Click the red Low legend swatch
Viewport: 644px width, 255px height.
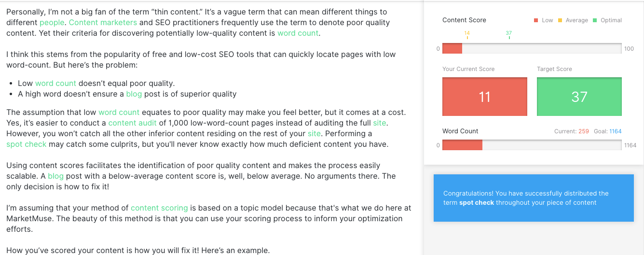tap(536, 20)
